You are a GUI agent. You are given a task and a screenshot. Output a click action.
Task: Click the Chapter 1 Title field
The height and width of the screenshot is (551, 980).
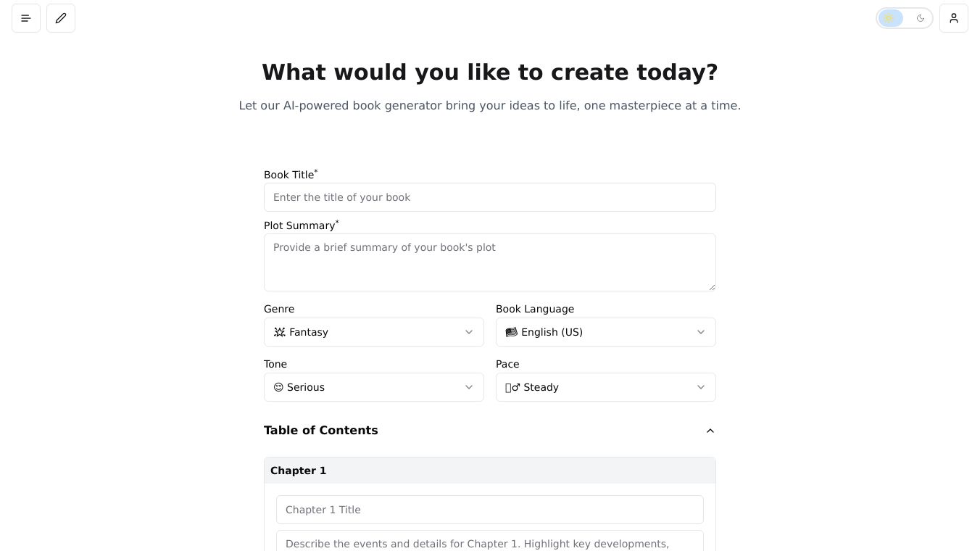click(x=489, y=510)
